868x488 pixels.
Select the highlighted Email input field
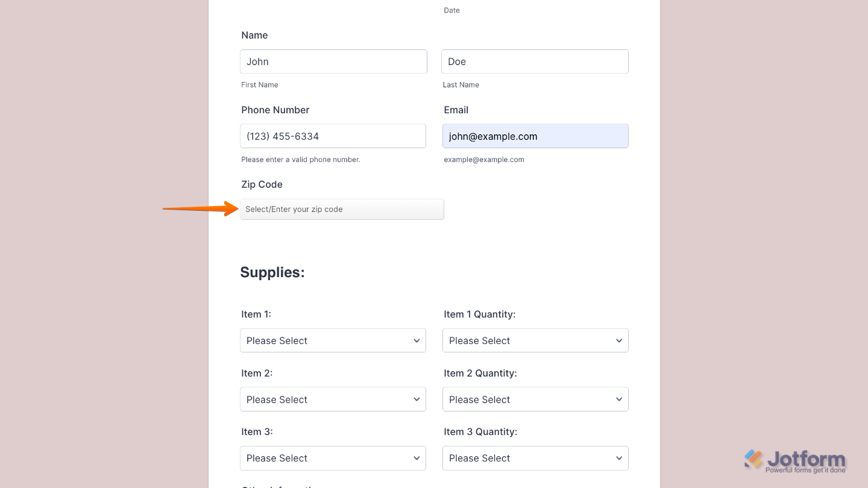pyautogui.click(x=535, y=136)
